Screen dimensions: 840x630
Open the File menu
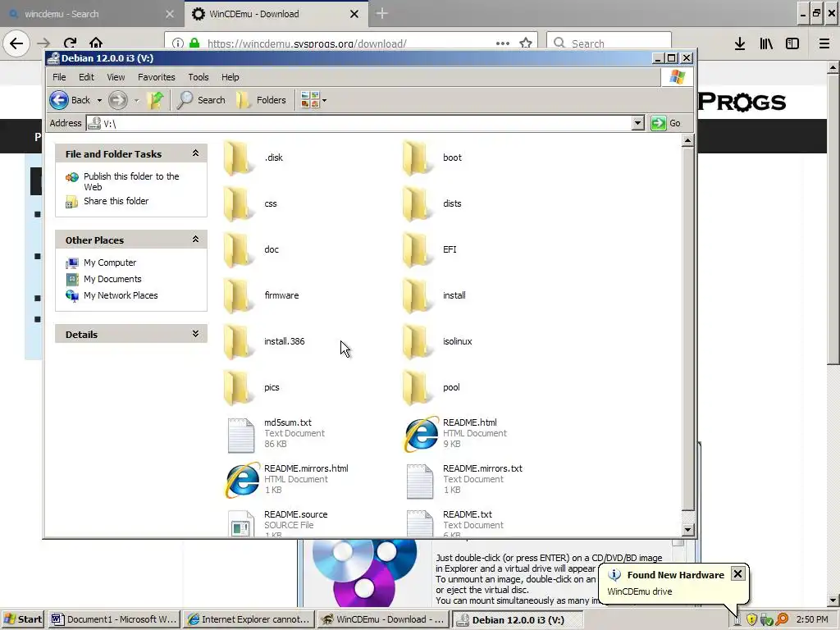[59, 77]
